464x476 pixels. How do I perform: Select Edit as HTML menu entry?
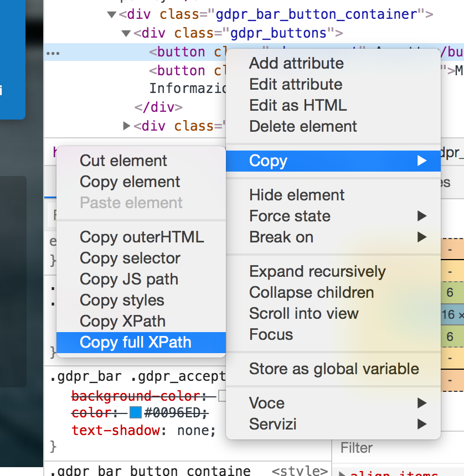coord(333,105)
